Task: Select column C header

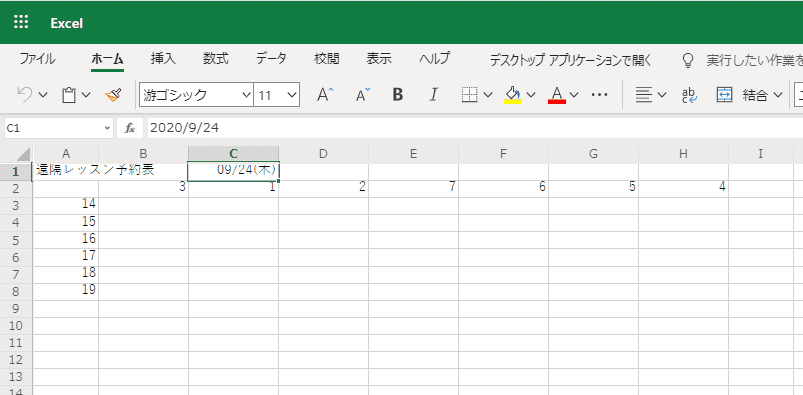Action: click(234, 154)
